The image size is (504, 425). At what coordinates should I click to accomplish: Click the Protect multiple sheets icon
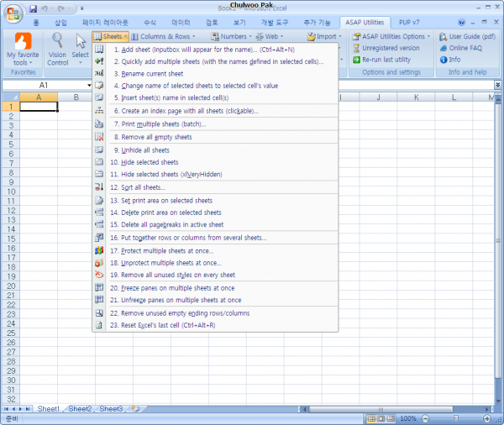99,250
